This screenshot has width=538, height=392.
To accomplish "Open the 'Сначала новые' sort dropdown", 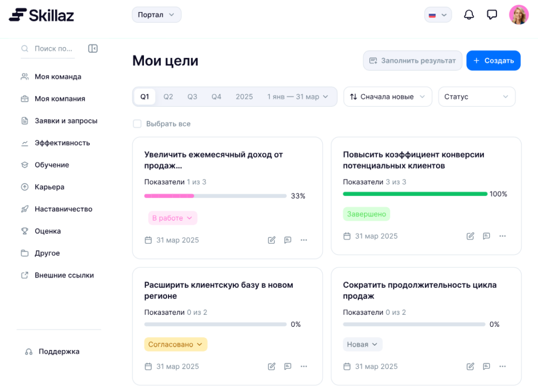I will [x=387, y=97].
